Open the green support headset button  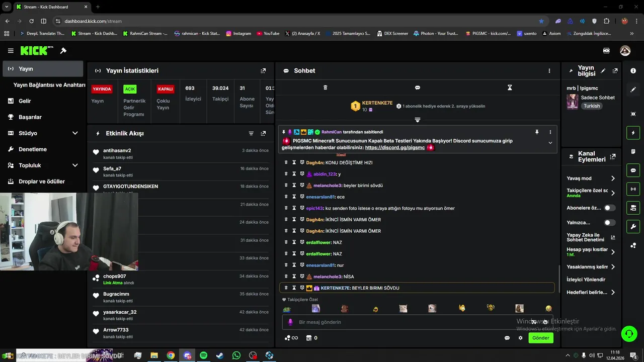pyautogui.click(x=628, y=333)
